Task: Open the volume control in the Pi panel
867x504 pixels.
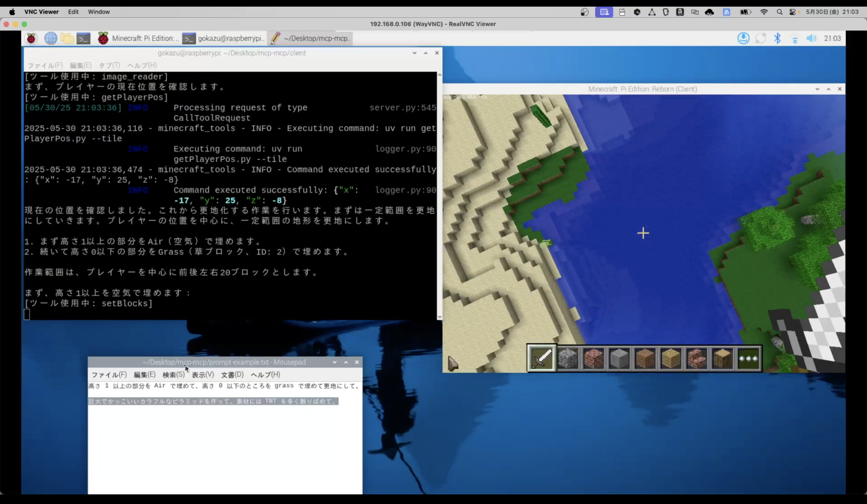Action: [x=811, y=38]
